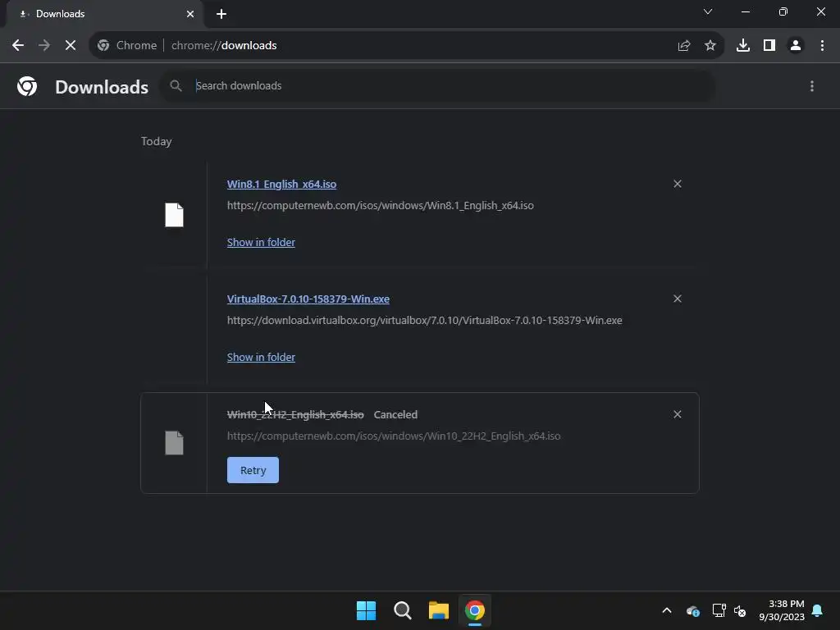This screenshot has width=840, height=630.
Task: Open network status tray icon
Action: coord(719,610)
